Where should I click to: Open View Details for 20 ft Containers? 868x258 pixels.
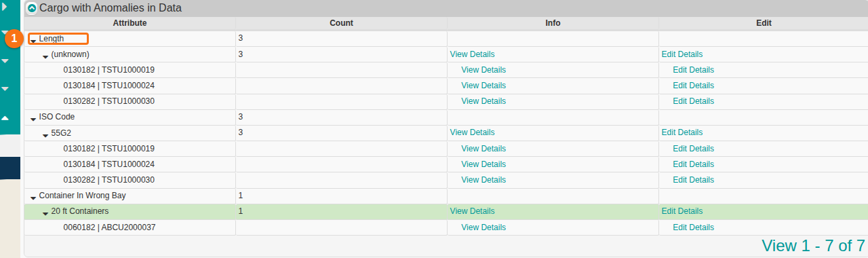[473, 211]
